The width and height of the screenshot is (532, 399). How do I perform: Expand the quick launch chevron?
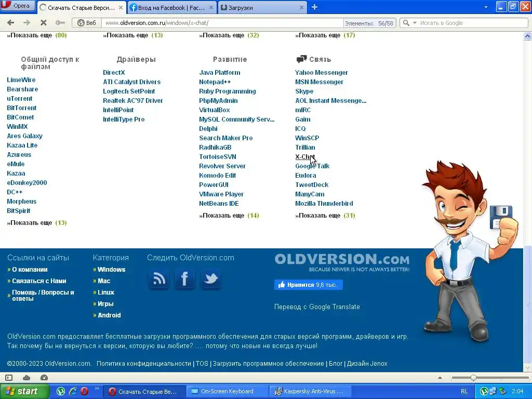pyautogui.click(x=97, y=389)
